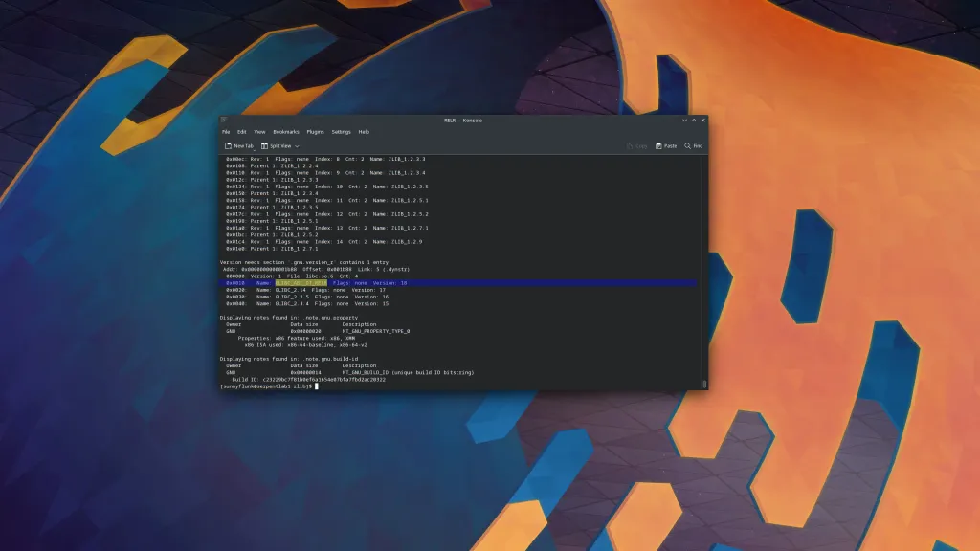Expand the Split View dropdown chevron
The width and height of the screenshot is (980, 551).
(x=297, y=146)
